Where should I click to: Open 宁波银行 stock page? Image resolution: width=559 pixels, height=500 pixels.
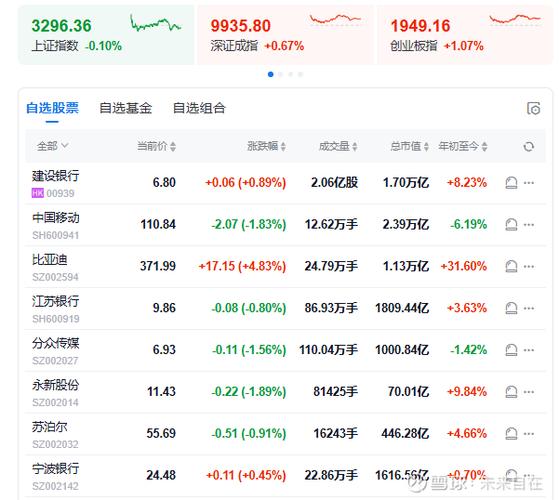[56, 468]
